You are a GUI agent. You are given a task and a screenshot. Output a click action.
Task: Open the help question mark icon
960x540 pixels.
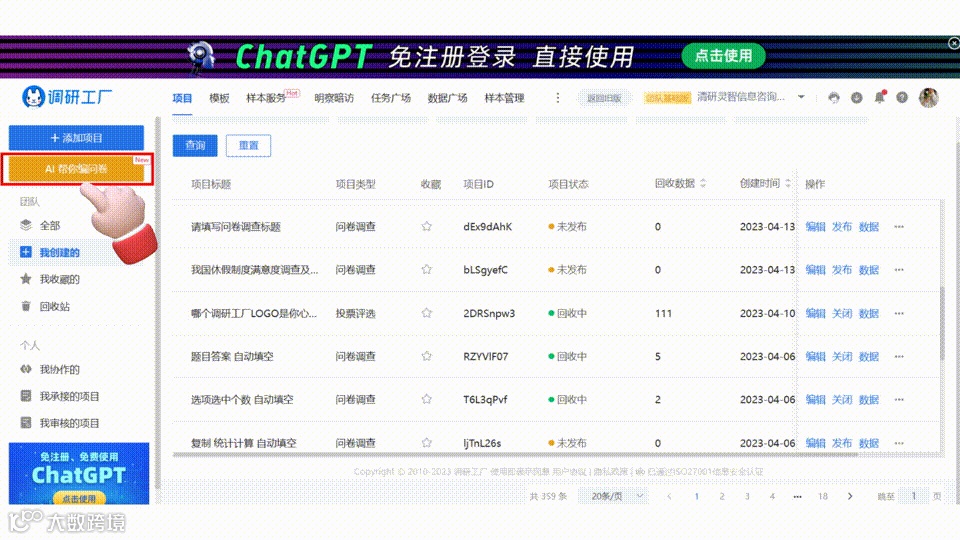coord(902,97)
